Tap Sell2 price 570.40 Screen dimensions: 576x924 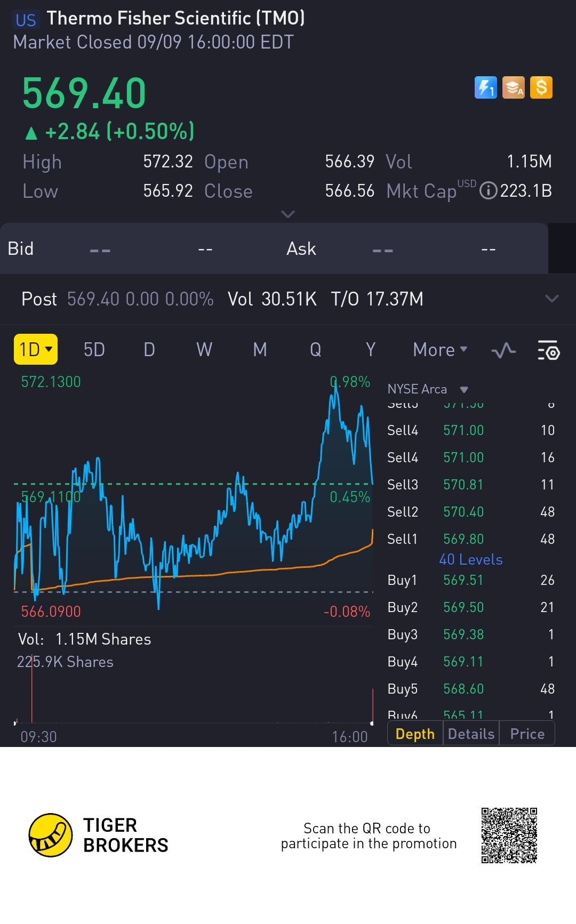click(463, 512)
